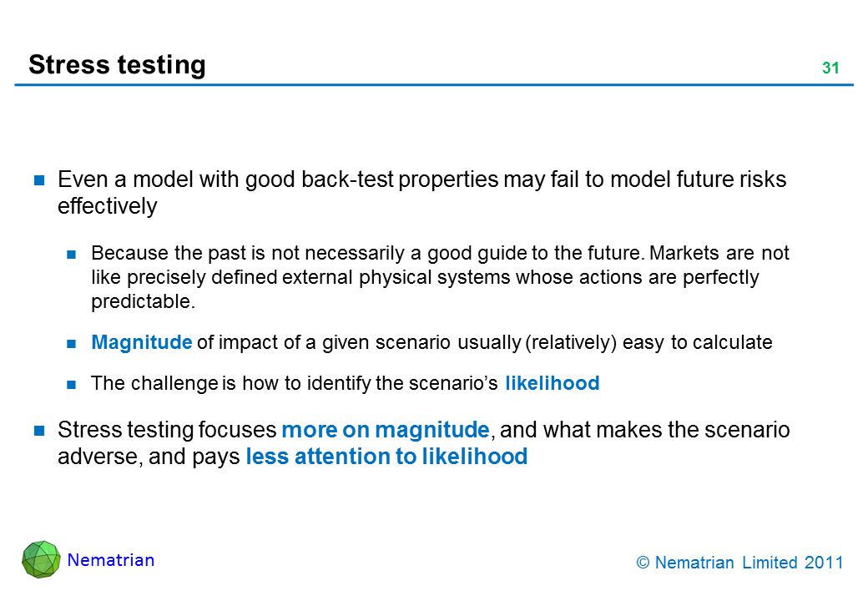Click the "Stress testing" slide title
The image size is (868, 601).
[117, 65]
